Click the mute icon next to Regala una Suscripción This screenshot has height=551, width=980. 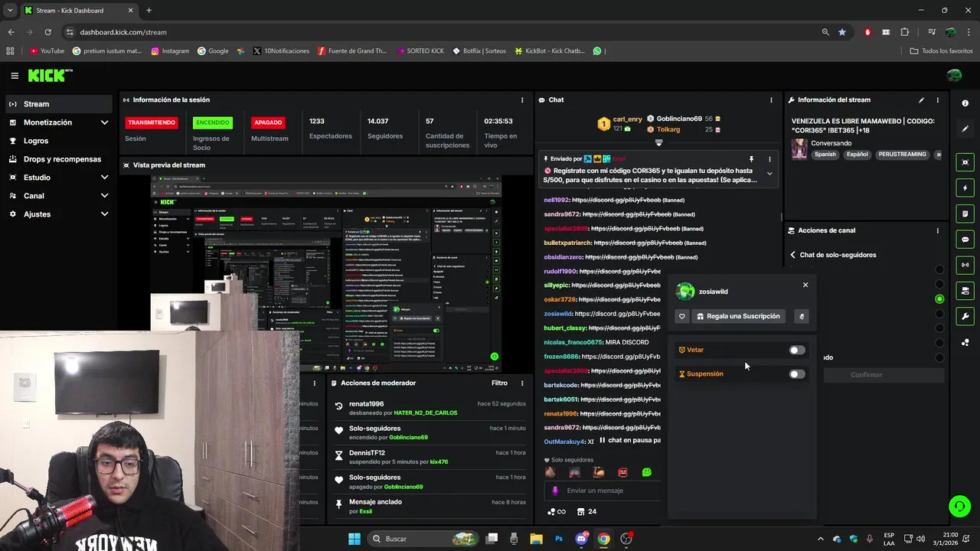coord(802,316)
